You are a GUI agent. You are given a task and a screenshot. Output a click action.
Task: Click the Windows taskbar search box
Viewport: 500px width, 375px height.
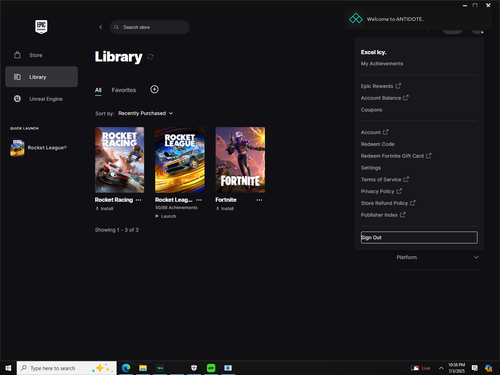tap(67, 368)
